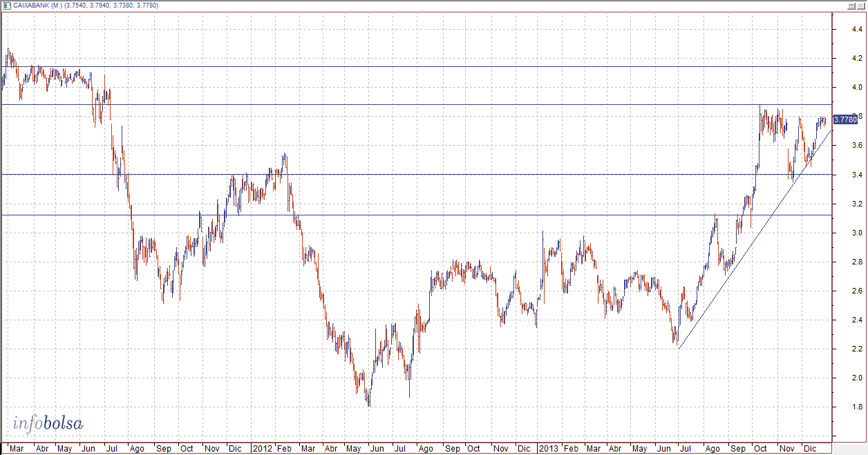Click the 1.8 price axis label

[856, 407]
